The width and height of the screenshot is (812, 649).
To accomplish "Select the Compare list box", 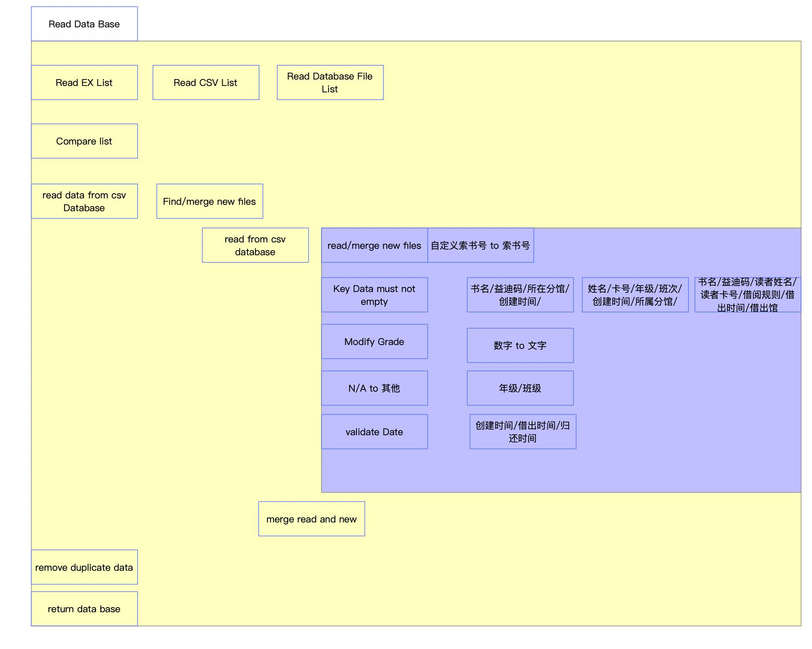I will click(x=84, y=141).
